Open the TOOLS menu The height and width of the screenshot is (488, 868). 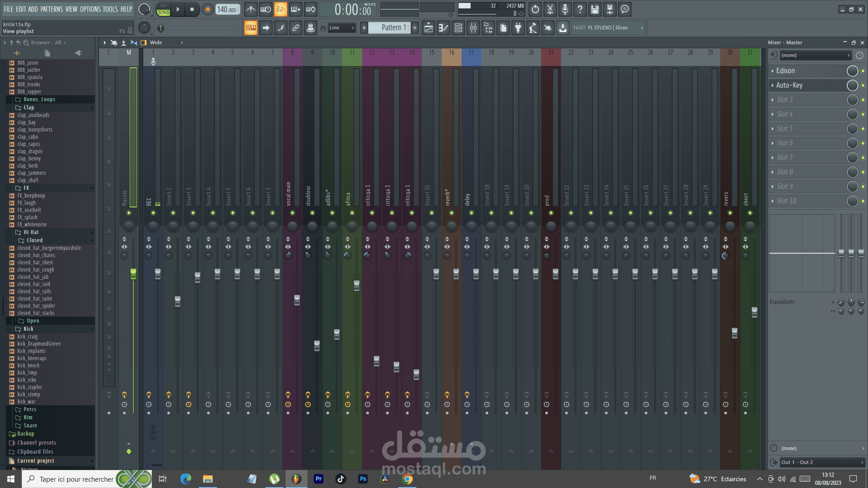click(110, 9)
